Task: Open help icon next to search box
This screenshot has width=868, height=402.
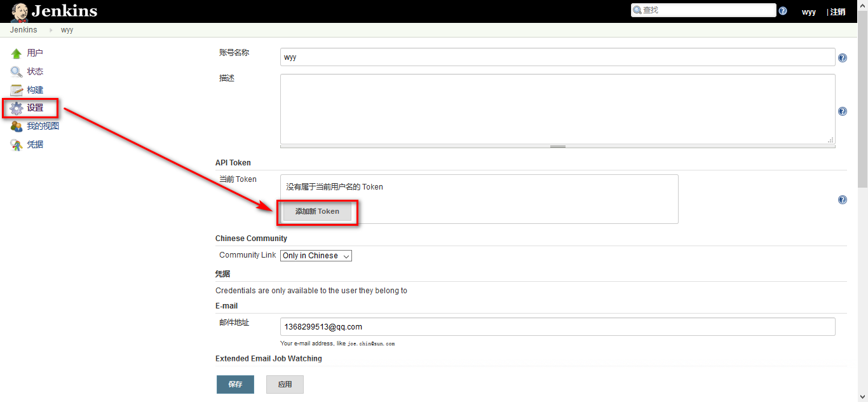Action: pos(783,11)
